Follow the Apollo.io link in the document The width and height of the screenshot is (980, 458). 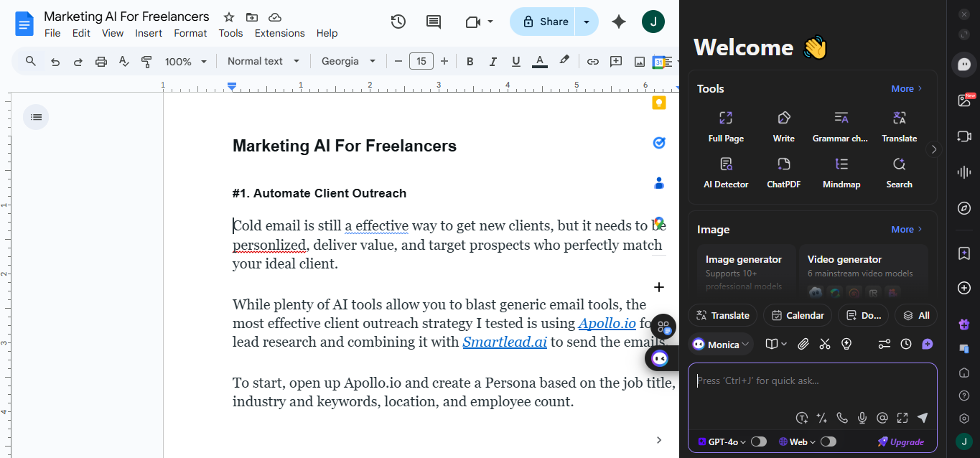(607, 324)
